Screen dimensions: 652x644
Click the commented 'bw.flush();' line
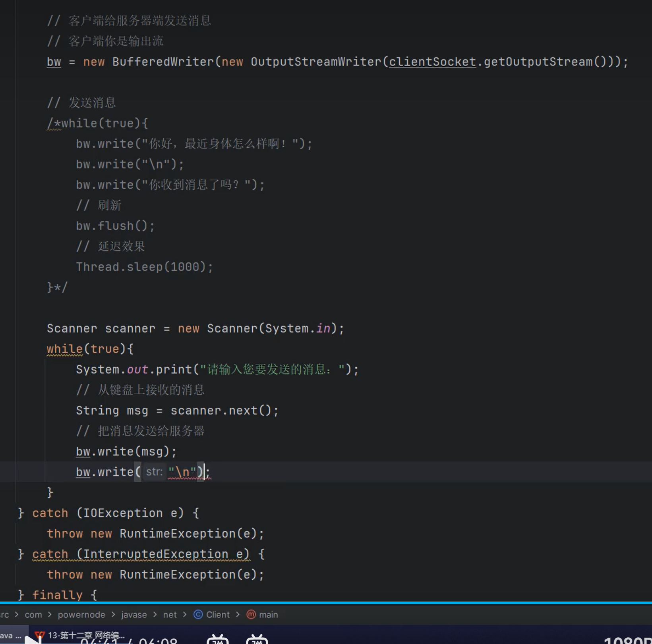click(x=115, y=226)
